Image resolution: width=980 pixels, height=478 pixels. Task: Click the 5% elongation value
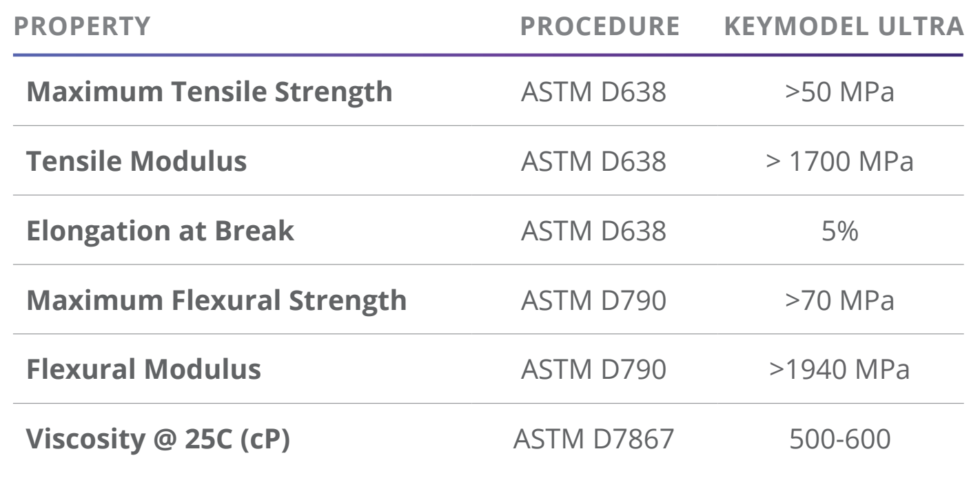click(841, 231)
